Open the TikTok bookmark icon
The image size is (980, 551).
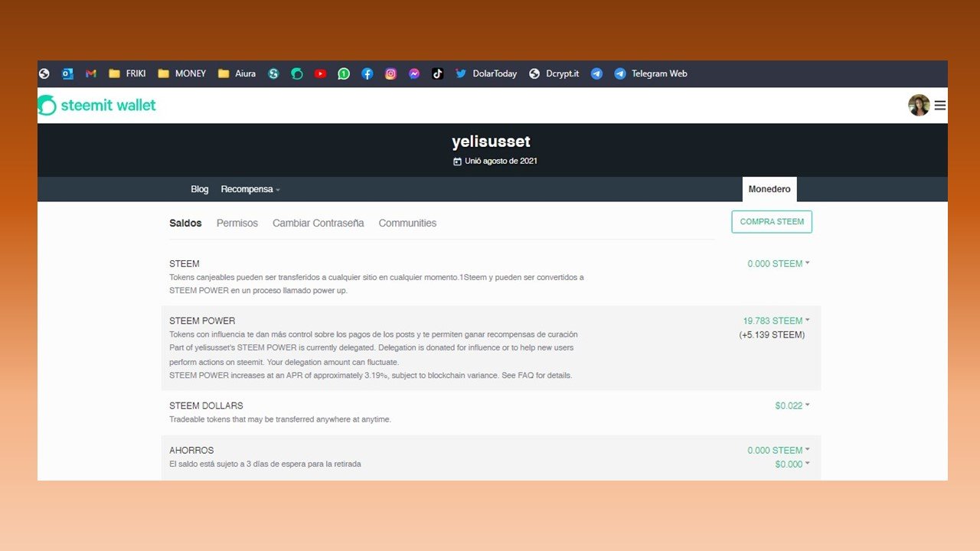coord(437,73)
